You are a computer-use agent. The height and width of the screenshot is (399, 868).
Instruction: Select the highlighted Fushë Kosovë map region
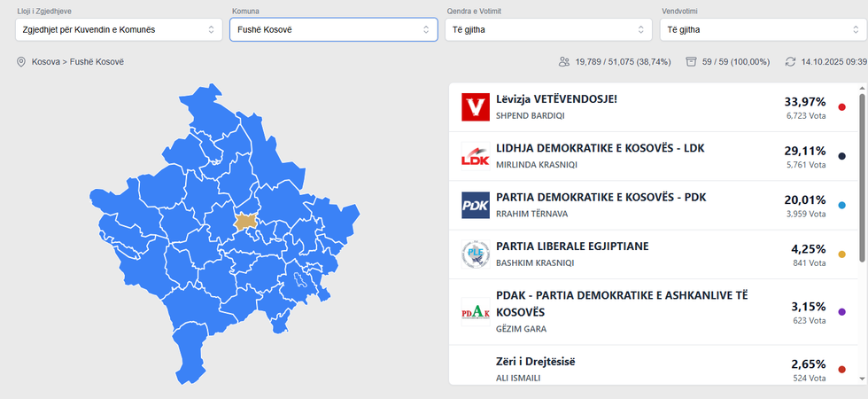click(245, 221)
